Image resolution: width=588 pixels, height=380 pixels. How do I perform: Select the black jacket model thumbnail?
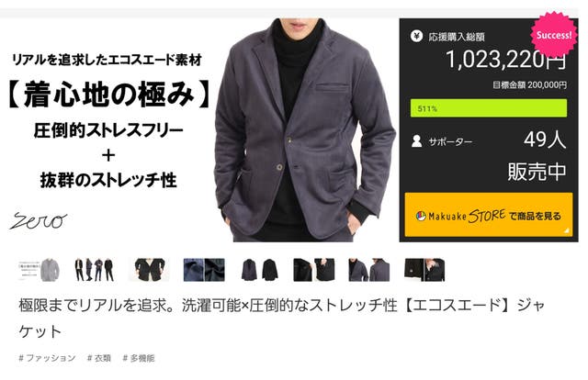click(x=149, y=270)
